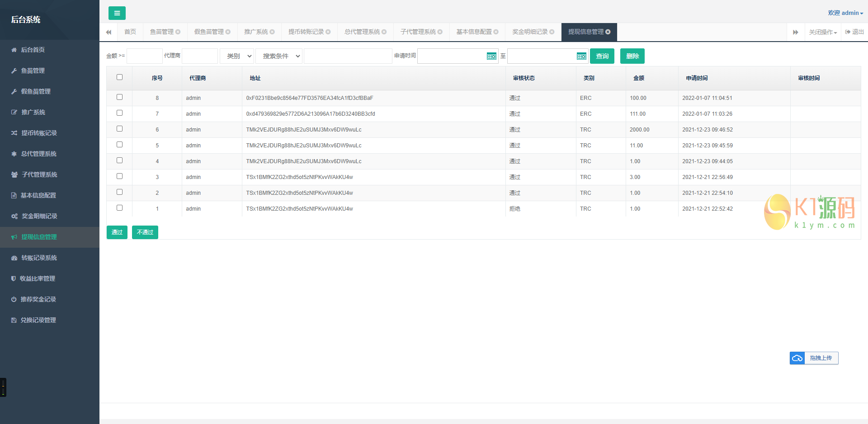This screenshot has height=424, width=868.
Task: Click the cloud upload icon
Action: coord(797,358)
